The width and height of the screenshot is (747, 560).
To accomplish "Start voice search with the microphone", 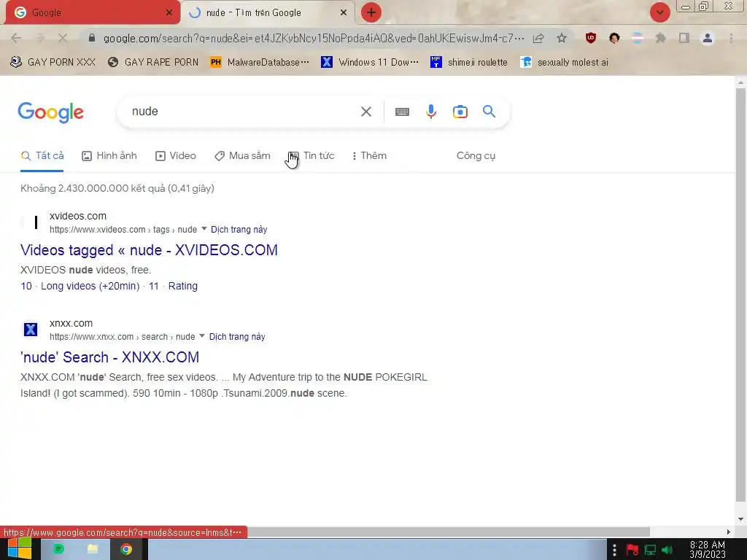I will pos(431,112).
